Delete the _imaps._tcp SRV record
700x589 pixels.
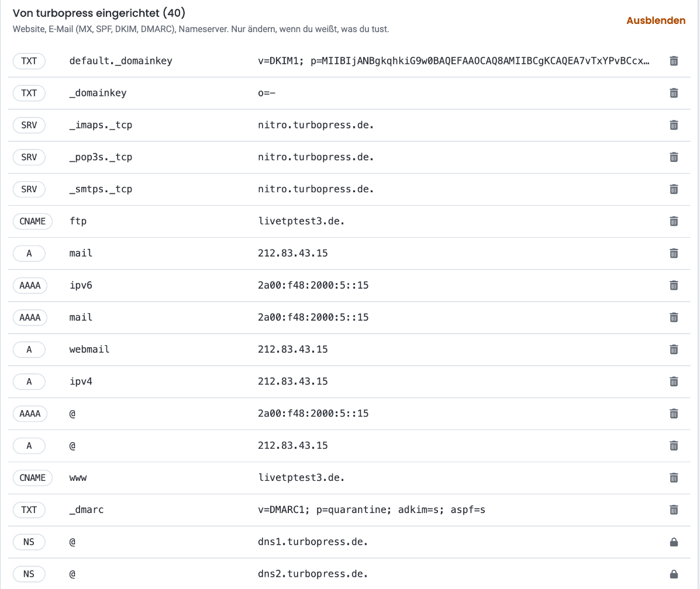(674, 125)
